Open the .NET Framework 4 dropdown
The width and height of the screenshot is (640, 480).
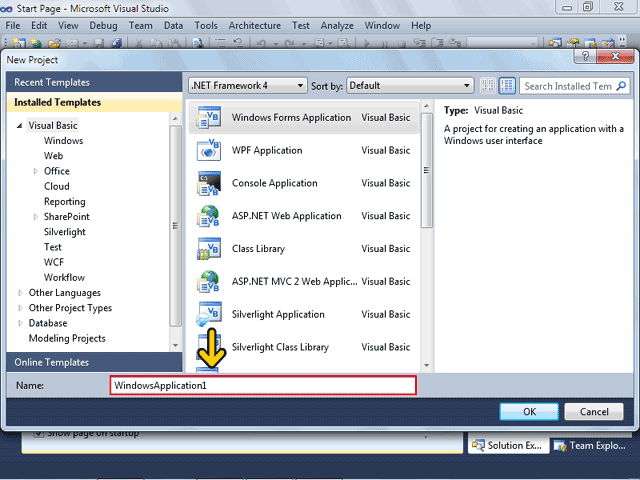coord(246,86)
